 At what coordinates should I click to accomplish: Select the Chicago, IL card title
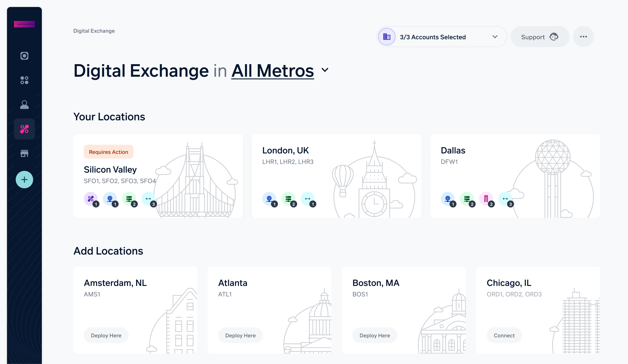(x=509, y=283)
